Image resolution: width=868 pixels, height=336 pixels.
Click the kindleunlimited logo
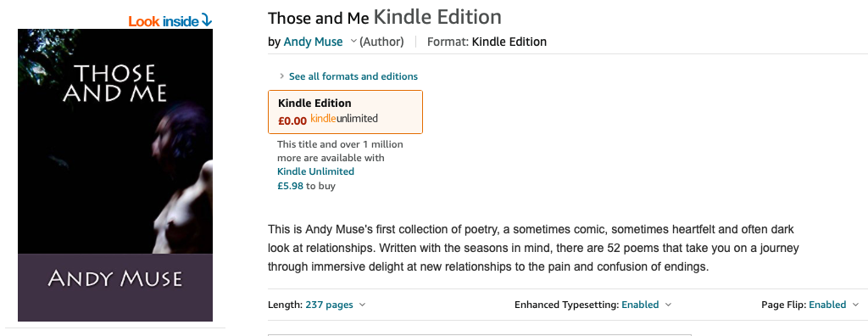tap(344, 119)
